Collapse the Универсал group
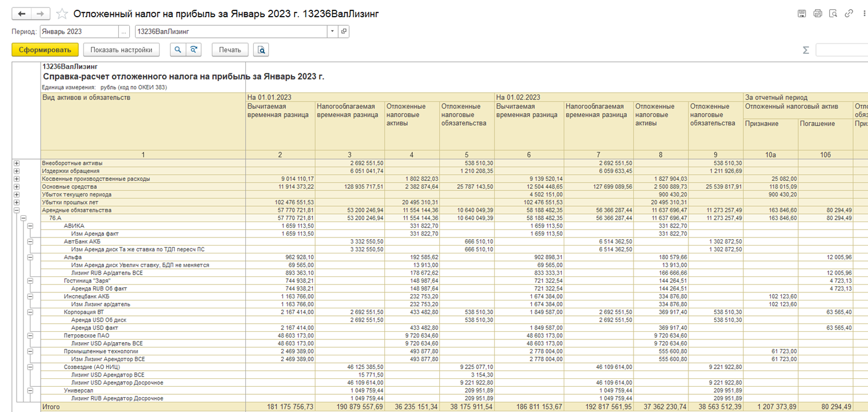 30,390
